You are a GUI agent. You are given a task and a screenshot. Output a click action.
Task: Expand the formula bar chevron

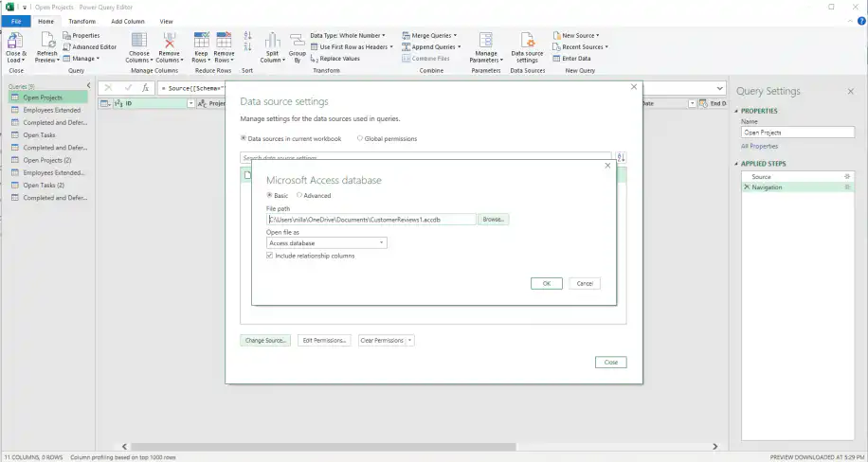pos(719,89)
